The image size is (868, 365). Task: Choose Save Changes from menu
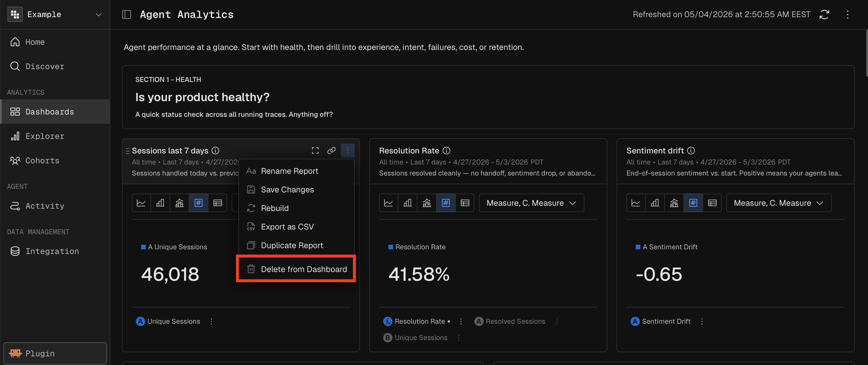click(296, 189)
